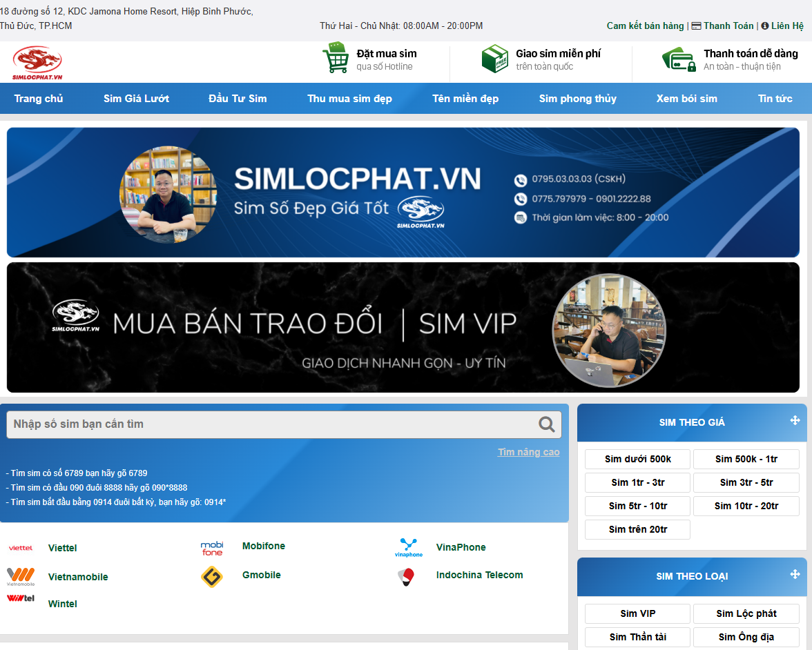Open the Đầu Tư Sim menu
This screenshot has height=650, width=812.
pyautogui.click(x=238, y=98)
